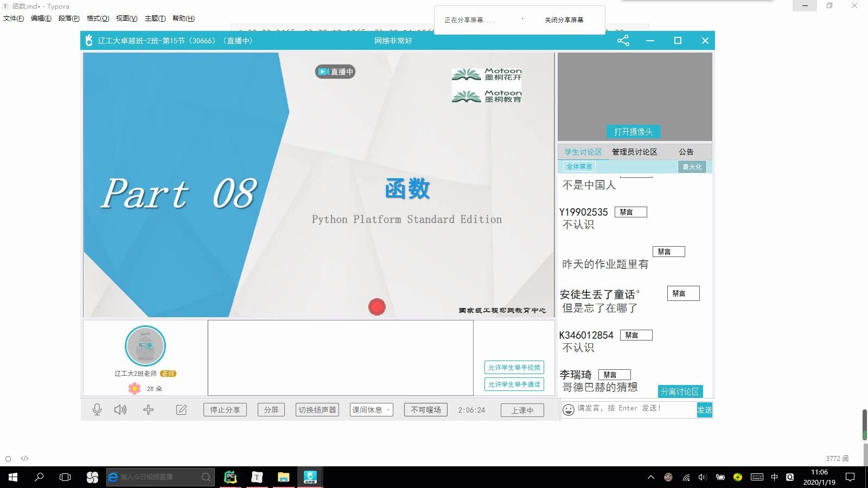Open the emoji picker in chat box
The width and height of the screenshot is (868, 488).
567,409
